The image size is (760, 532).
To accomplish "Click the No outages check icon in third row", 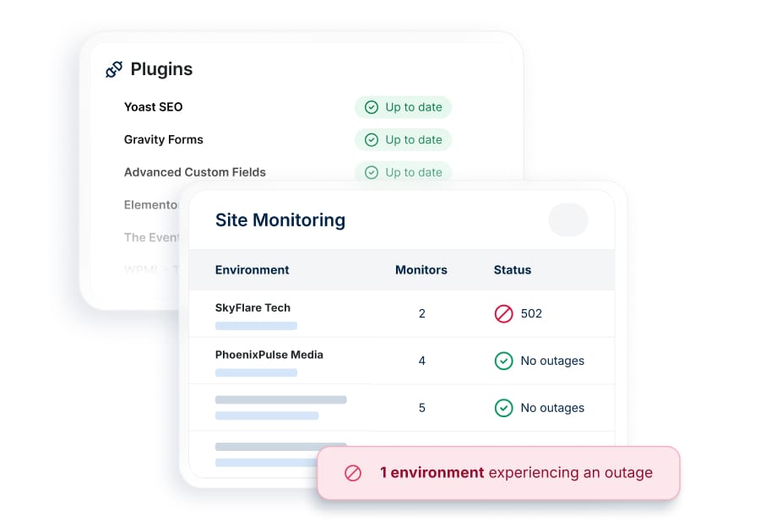I will pos(504,408).
